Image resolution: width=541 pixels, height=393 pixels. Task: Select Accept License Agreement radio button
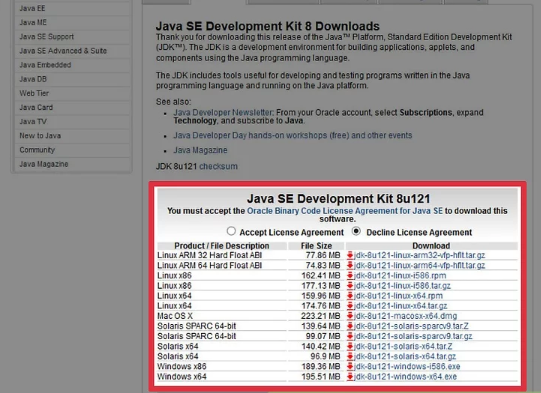(231, 231)
